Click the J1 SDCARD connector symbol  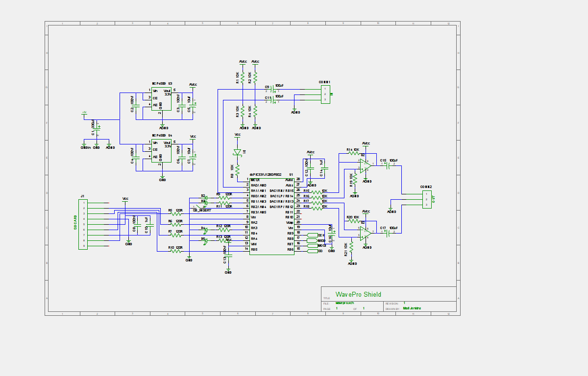click(83, 224)
